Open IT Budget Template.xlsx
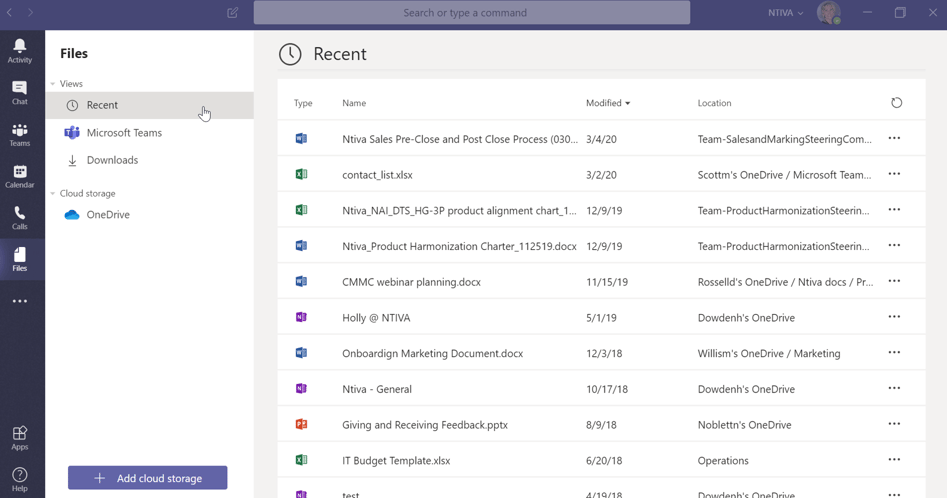Screen dimensions: 947x498 coord(396,461)
